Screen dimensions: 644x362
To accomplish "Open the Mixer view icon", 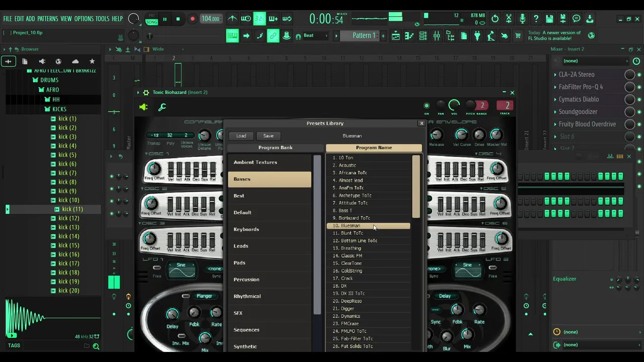I will (437, 36).
